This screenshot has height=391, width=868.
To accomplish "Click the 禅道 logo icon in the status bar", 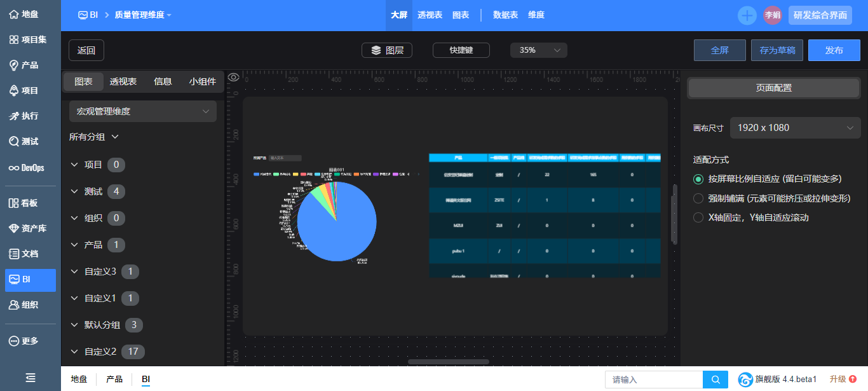I will coord(745,380).
